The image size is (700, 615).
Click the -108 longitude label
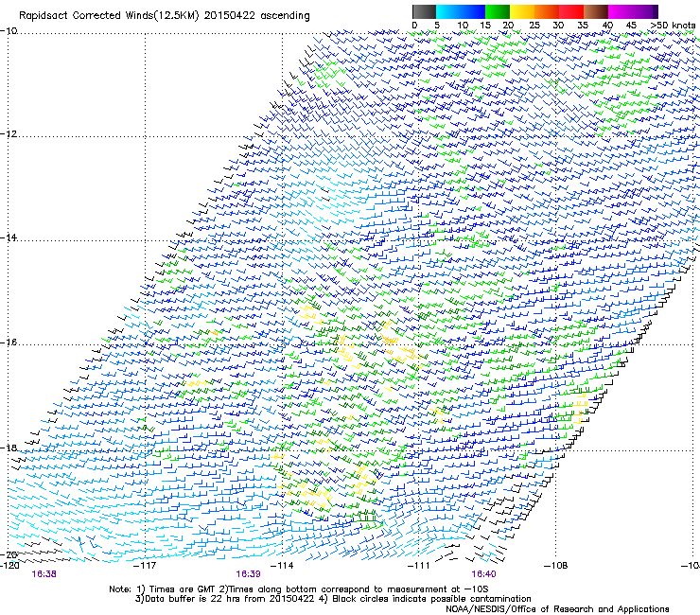[x=556, y=566]
